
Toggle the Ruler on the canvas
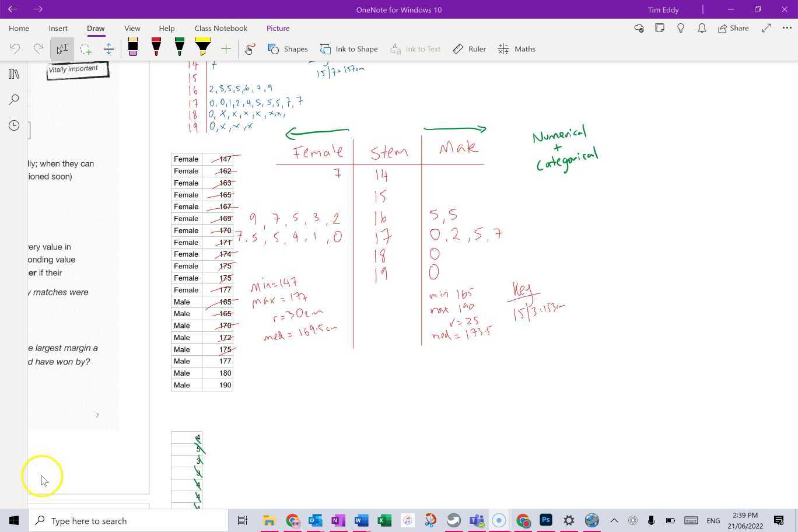470,49
